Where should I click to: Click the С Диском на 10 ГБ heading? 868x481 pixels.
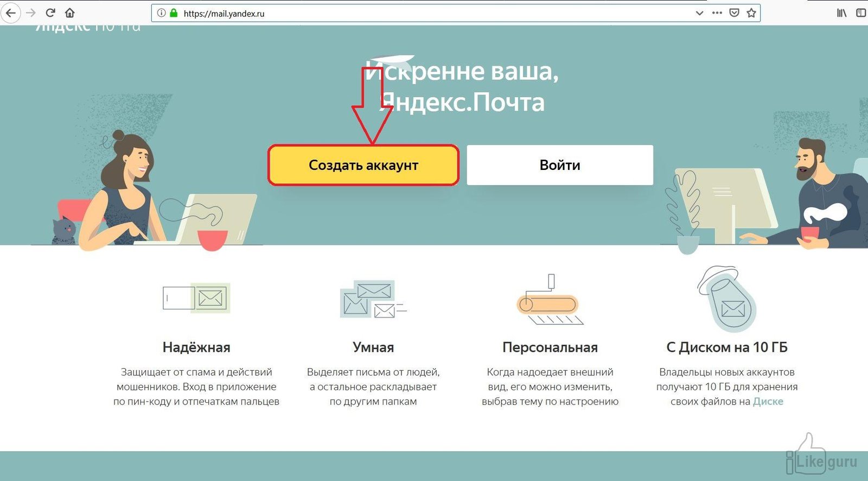(x=727, y=347)
